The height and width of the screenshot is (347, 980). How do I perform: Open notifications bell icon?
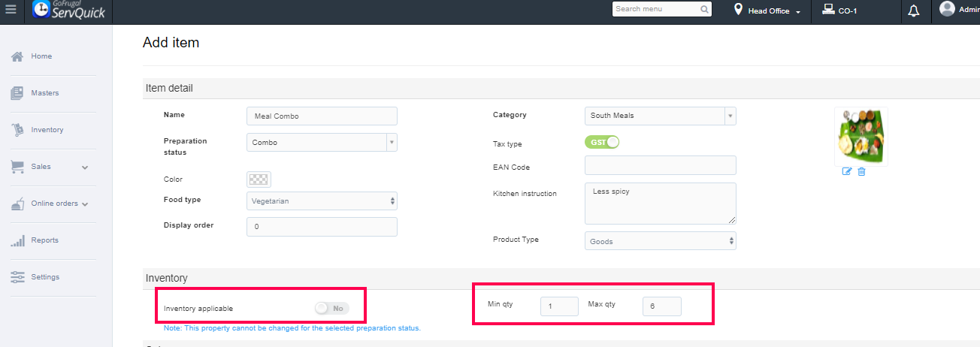(914, 11)
